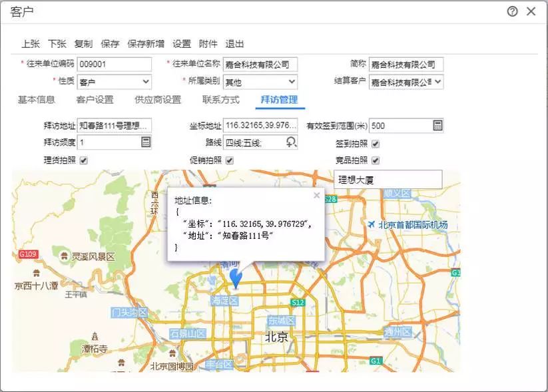Open calculator icon for 拜访频度 field

click(x=146, y=142)
